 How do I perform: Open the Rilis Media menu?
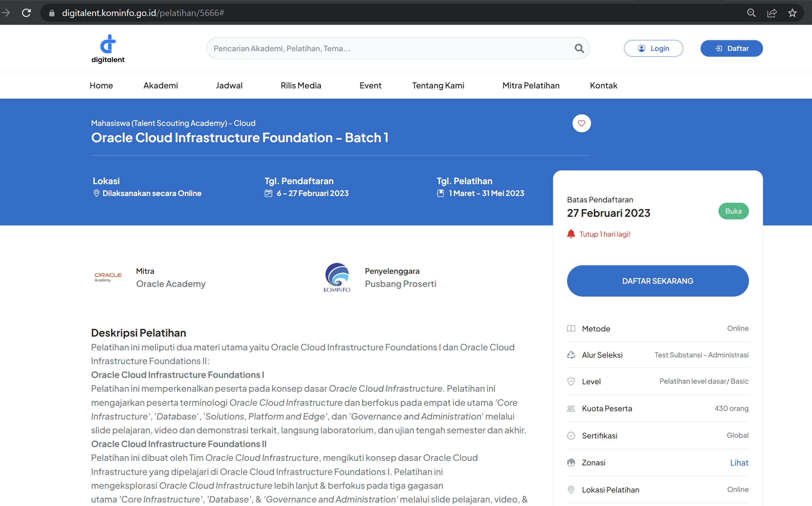click(x=301, y=85)
